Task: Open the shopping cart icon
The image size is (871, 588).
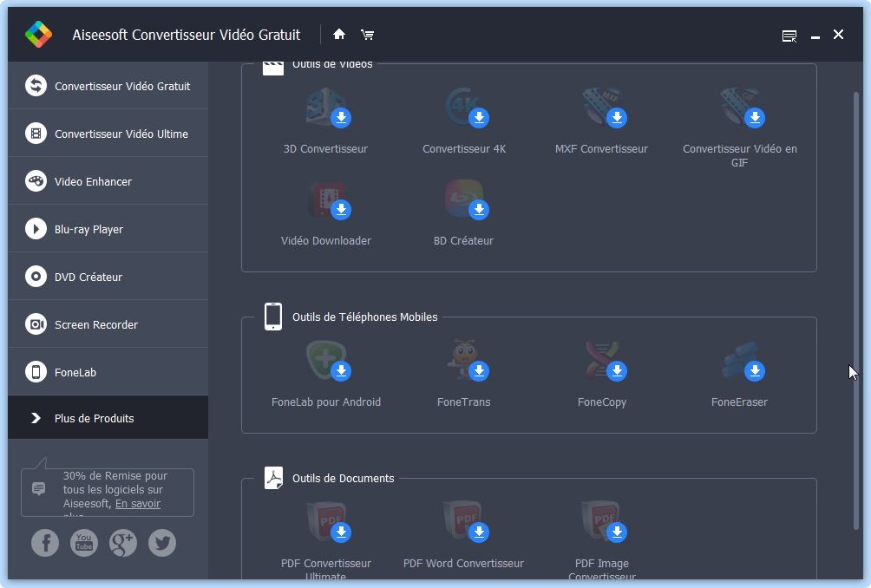Action: 367,35
